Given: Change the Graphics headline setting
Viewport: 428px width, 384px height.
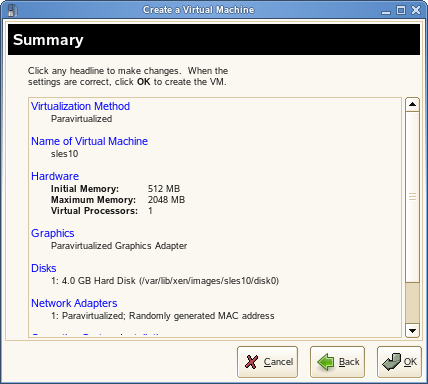Looking at the screenshot, I should click(x=53, y=233).
